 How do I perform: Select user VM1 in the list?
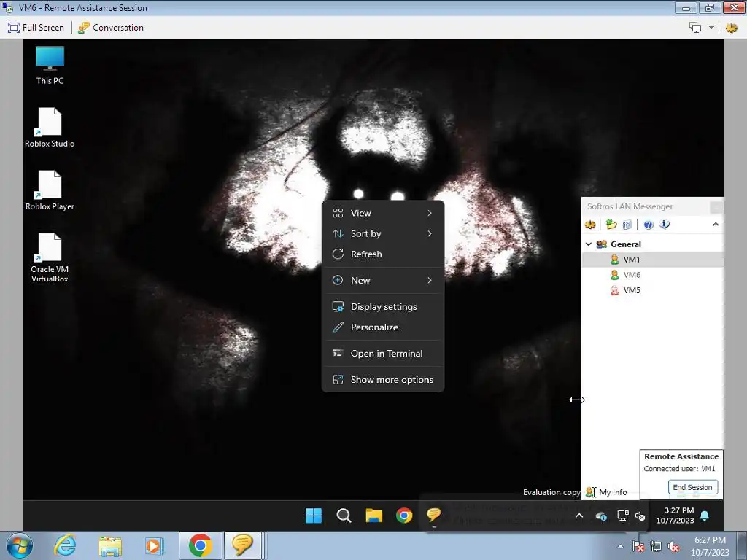coord(653,260)
